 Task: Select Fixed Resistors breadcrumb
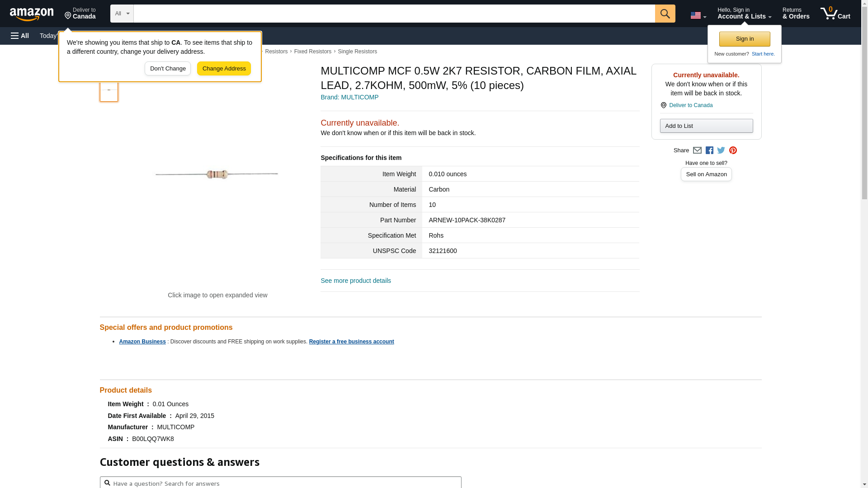(312, 52)
